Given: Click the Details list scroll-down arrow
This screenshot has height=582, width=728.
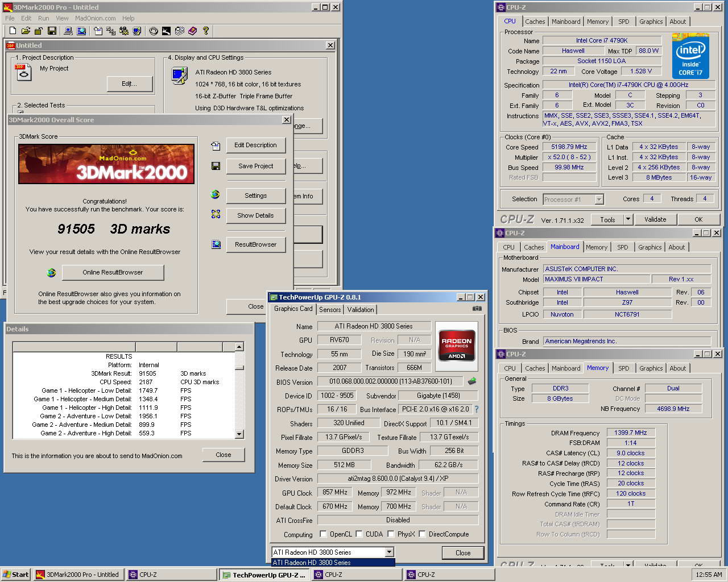Looking at the screenshot, I should point(239,434).
